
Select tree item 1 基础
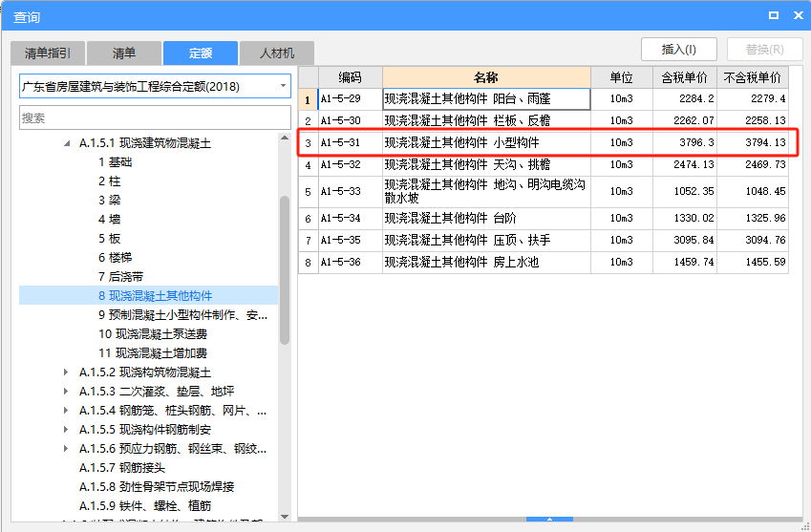[116, 162]
